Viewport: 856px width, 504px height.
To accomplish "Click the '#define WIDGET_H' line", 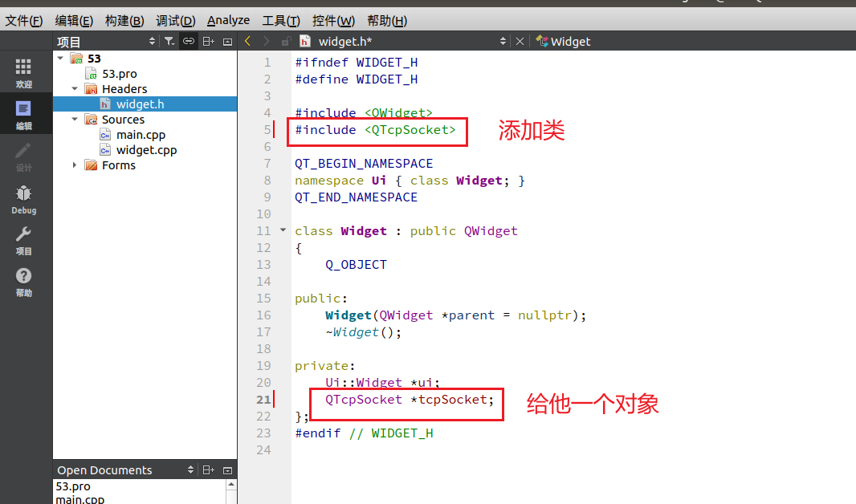I will coord(356,79).
